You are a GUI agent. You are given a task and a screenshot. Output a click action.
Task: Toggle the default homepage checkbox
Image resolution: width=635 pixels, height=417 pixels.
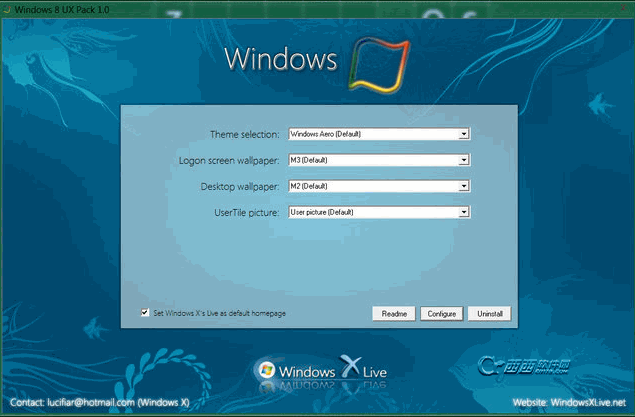145,313
